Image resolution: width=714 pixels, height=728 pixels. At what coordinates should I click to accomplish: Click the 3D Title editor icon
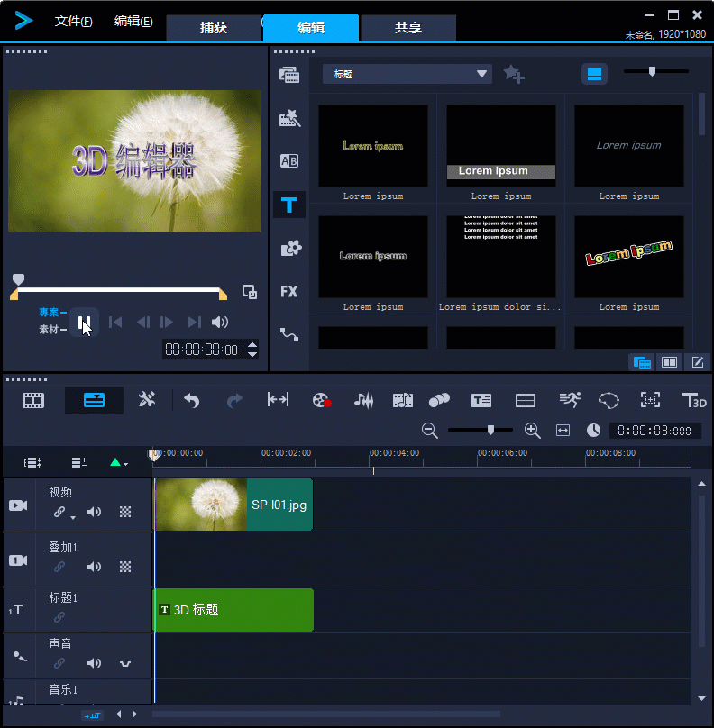tap(693, 400)
